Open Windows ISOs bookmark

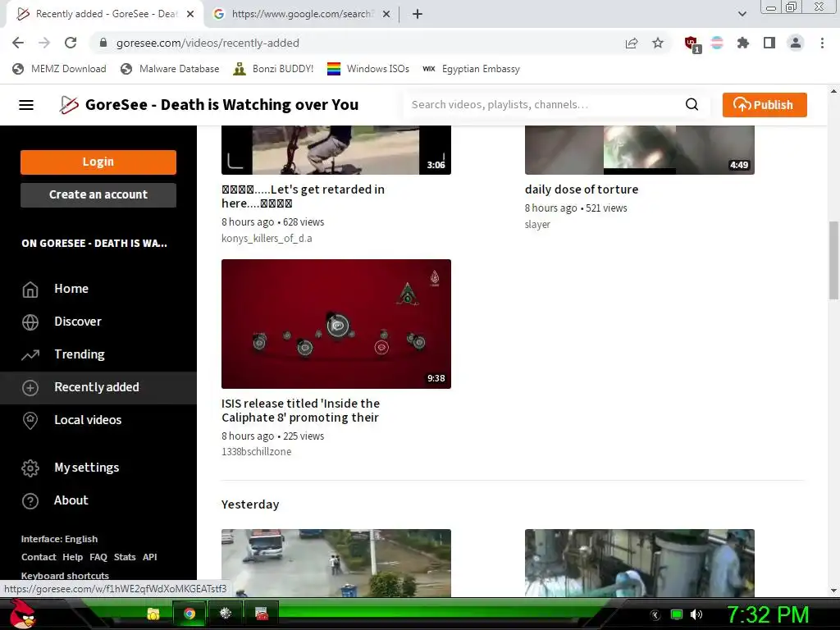(x=368, y=69)
